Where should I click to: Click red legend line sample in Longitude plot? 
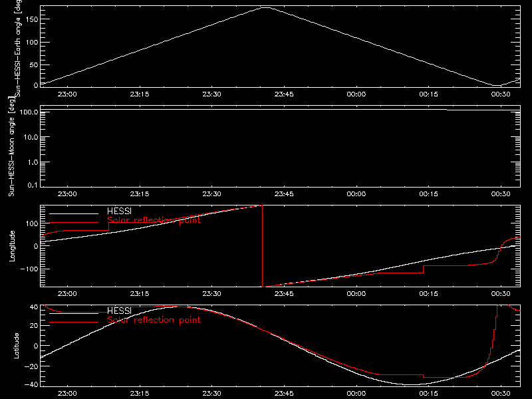(x=74, y=223)
